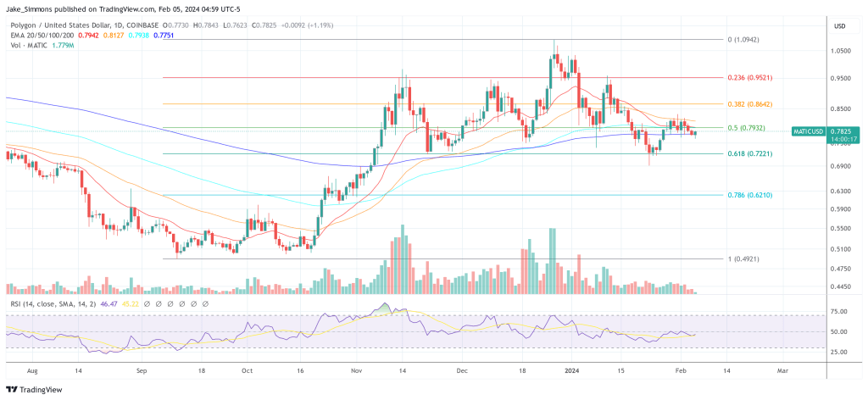
Task: Click the 0.618 (0.7221) Fibonacci level label
Action: tap(750, 153)
